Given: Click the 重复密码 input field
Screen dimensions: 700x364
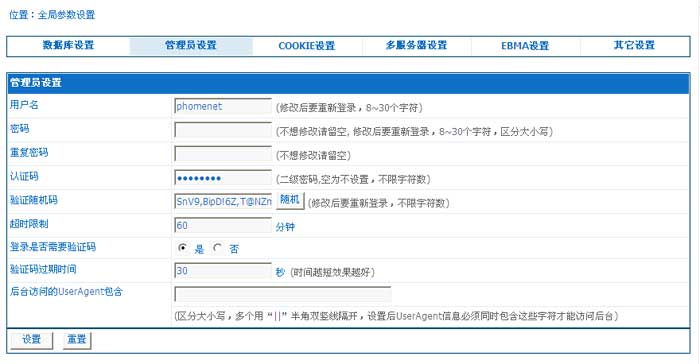Looking at the screenshot, I should point(223,154).
